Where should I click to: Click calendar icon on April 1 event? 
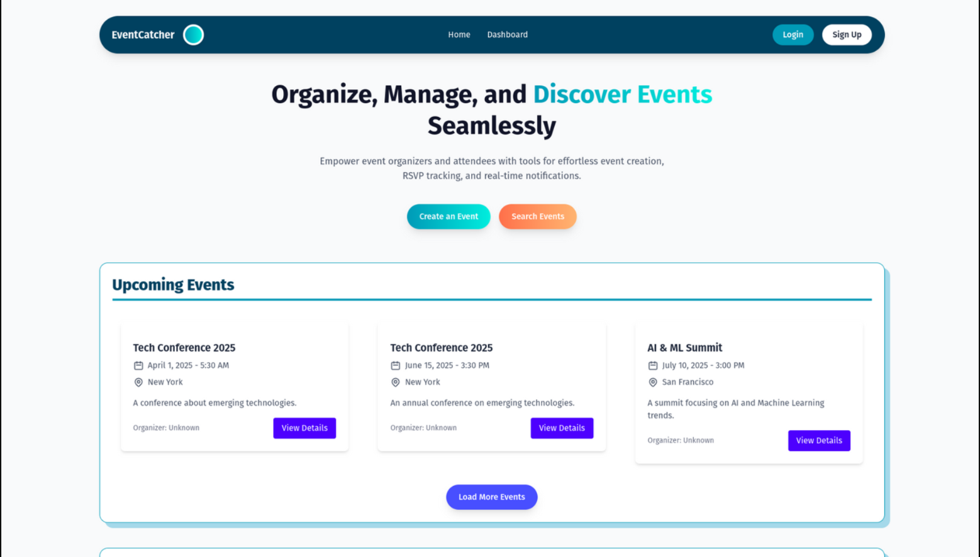pyautogui.click(x=138, y=365)
